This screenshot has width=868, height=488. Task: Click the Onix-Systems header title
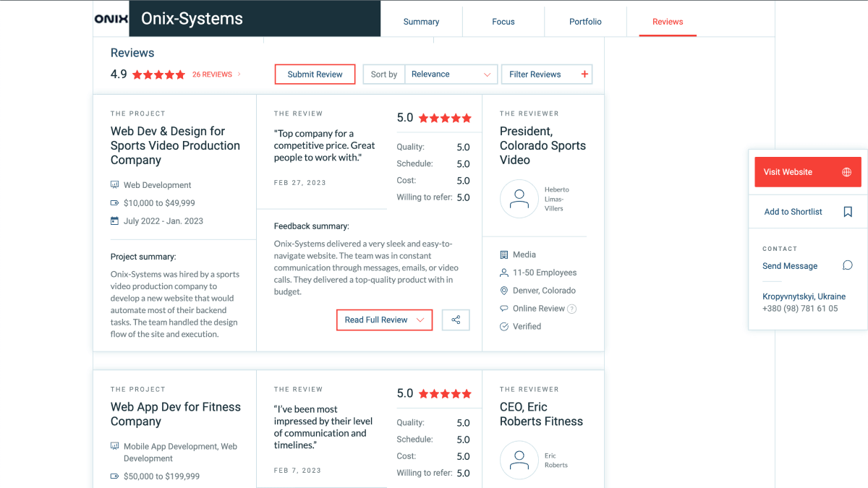192,19
